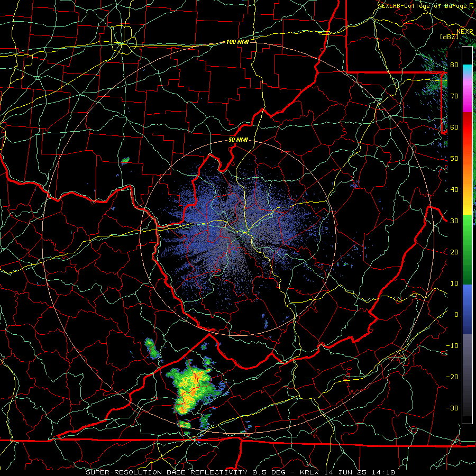Click the blue band of the color scale
The height and width of the screenshot is (476, 476).
pos(467,308)
